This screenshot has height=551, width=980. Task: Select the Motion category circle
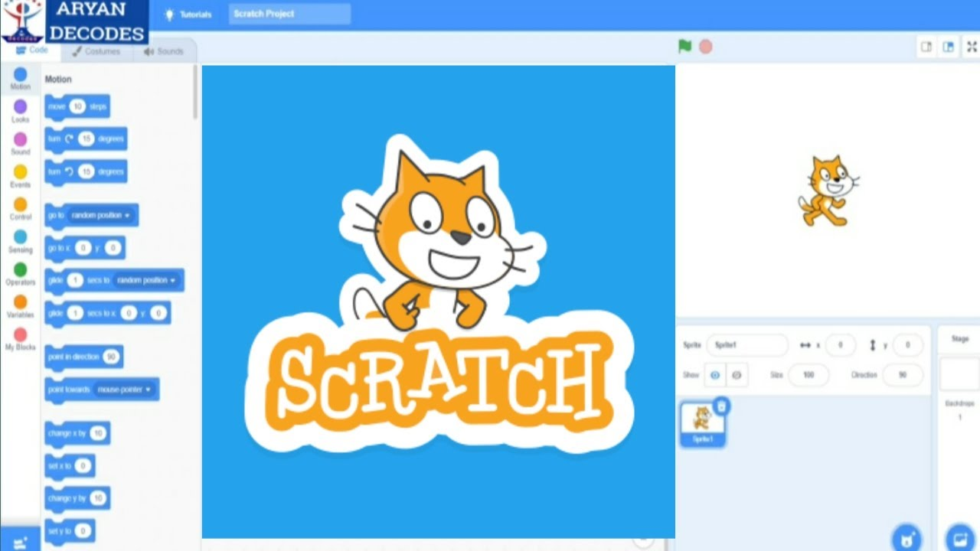coord(20,74)
